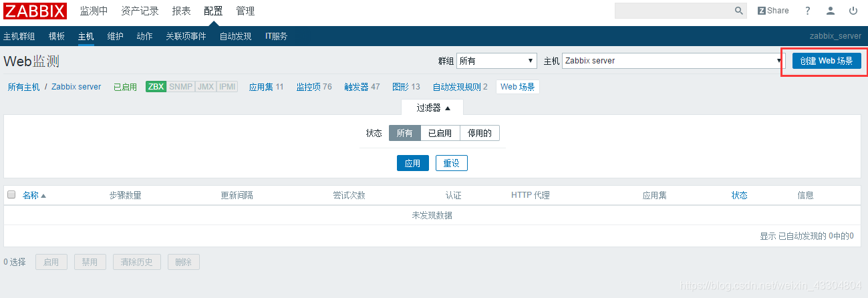Click the IPMI availability badge
868x298 pixels.
[x=227, y=87]
